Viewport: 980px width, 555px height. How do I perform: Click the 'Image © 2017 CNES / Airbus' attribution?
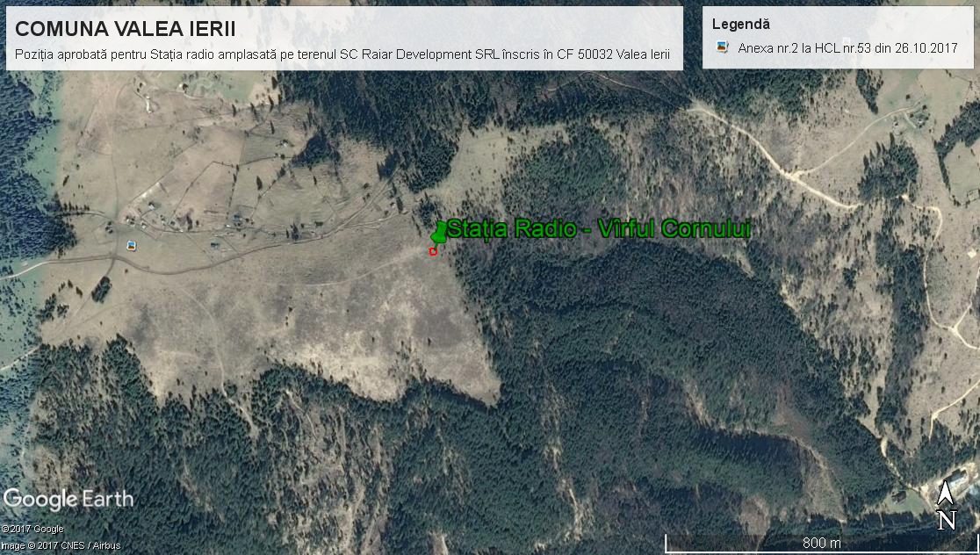pyautogui.click(x=60, y=545)
